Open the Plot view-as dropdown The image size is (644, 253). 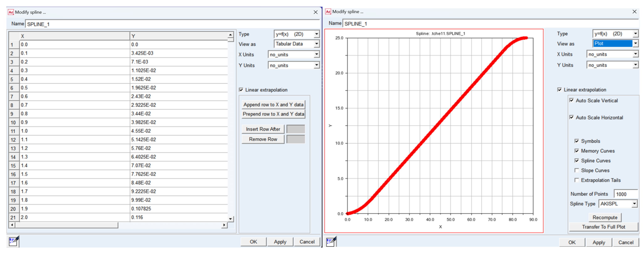635,43
